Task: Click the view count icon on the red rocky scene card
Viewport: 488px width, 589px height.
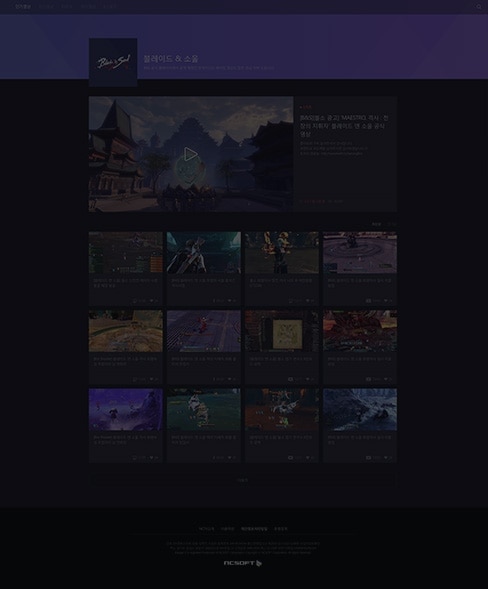Action: (x=369, y=379)
